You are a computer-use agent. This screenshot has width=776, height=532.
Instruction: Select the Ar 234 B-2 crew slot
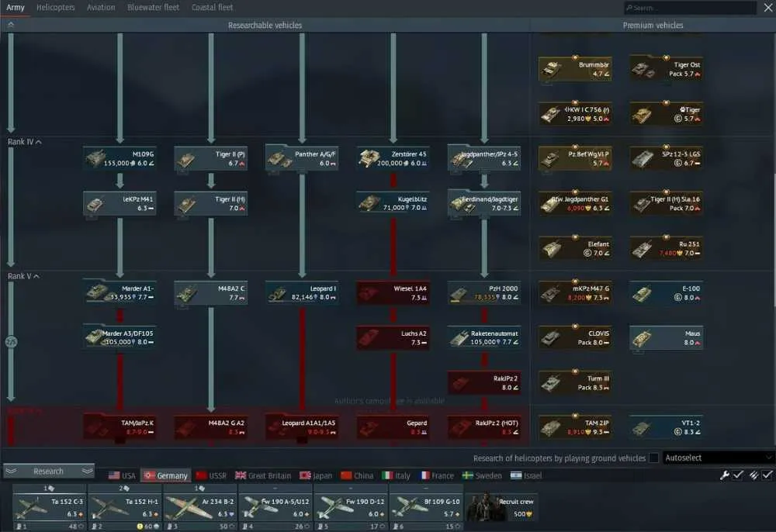(200, 508)
